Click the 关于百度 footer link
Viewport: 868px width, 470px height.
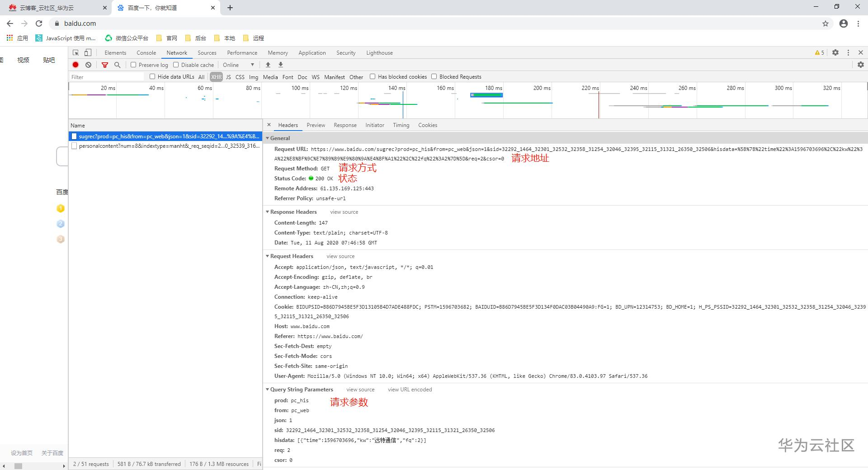point(52,453)
